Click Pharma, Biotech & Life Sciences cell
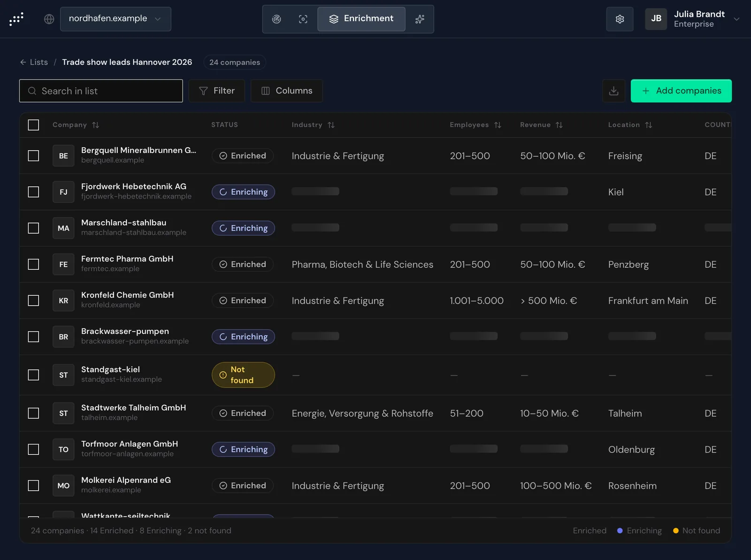Screen dimensions: 751x560 (362, 264)
